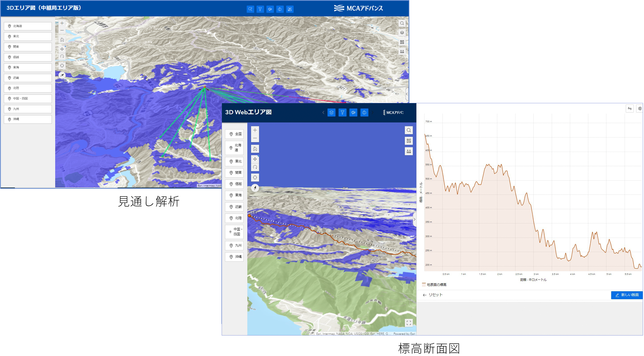Click 新しい断面 button
The height and width of the screenshot is (356, 644).
(627, 295)
